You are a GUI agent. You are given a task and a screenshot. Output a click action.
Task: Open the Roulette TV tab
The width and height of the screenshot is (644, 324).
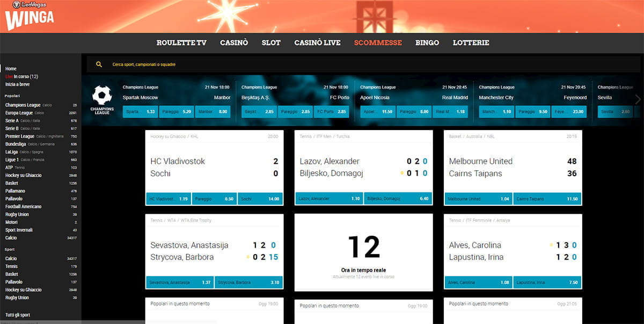(181, 42)
